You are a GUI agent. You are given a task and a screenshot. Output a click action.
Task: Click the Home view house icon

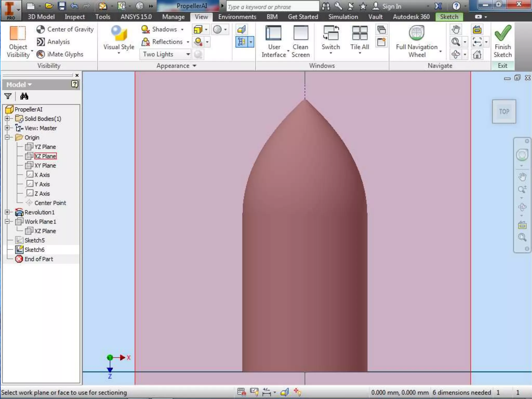[477, 55]
